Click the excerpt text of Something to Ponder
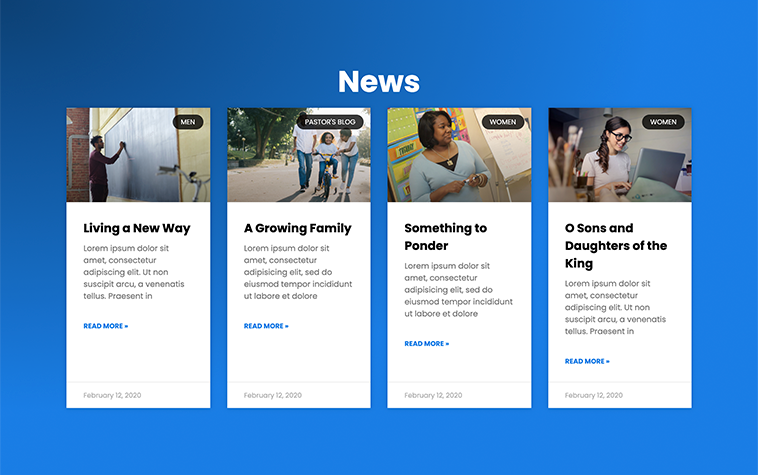 pos(458,290)
